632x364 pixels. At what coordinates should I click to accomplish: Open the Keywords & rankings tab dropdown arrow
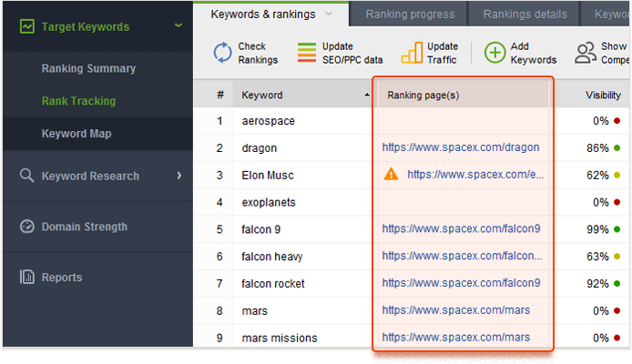329,14
